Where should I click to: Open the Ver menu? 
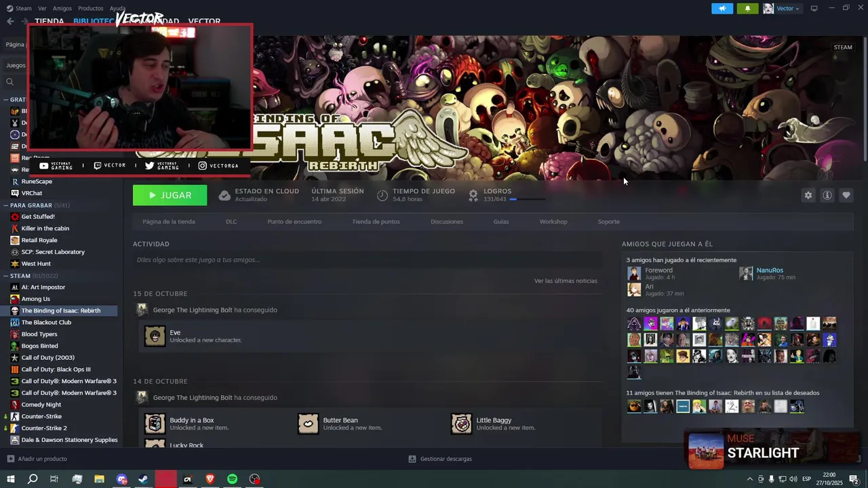42,8
